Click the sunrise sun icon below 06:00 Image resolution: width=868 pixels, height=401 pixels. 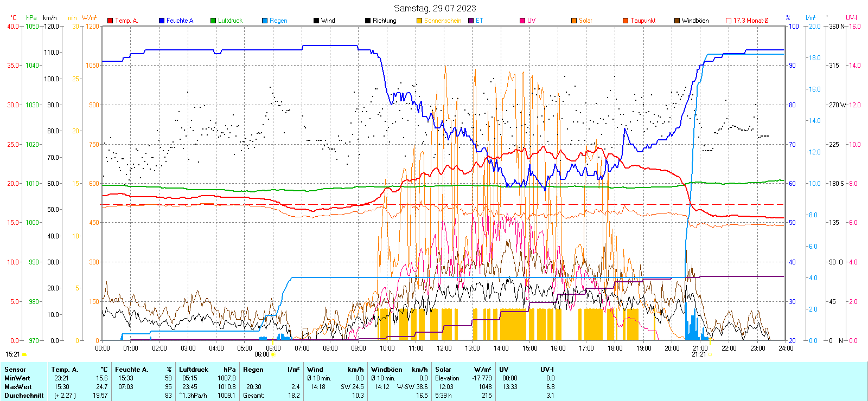click(273, 354)
